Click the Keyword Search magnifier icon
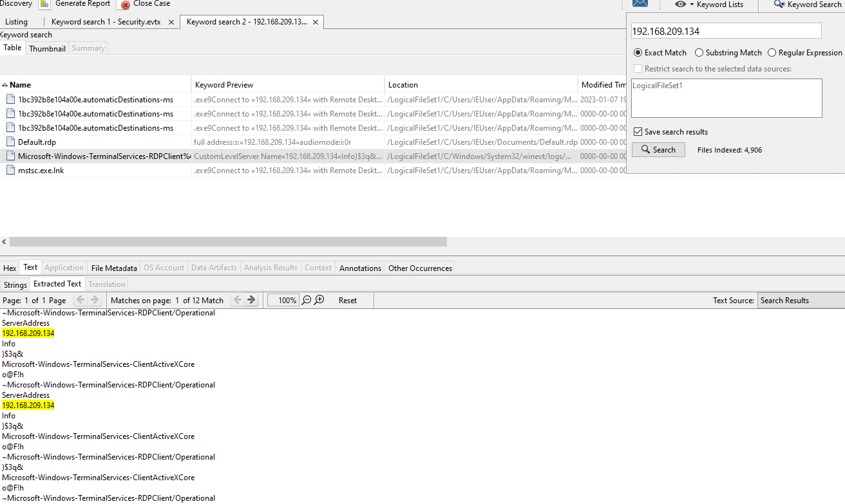The height and width of the screenshot is (504, 845). [779, 4]
